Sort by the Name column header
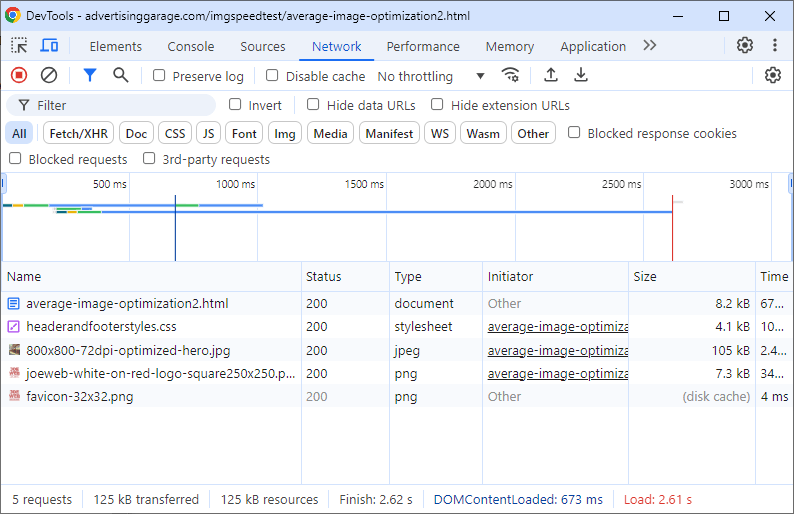The image size is (794, 514). 151,276
